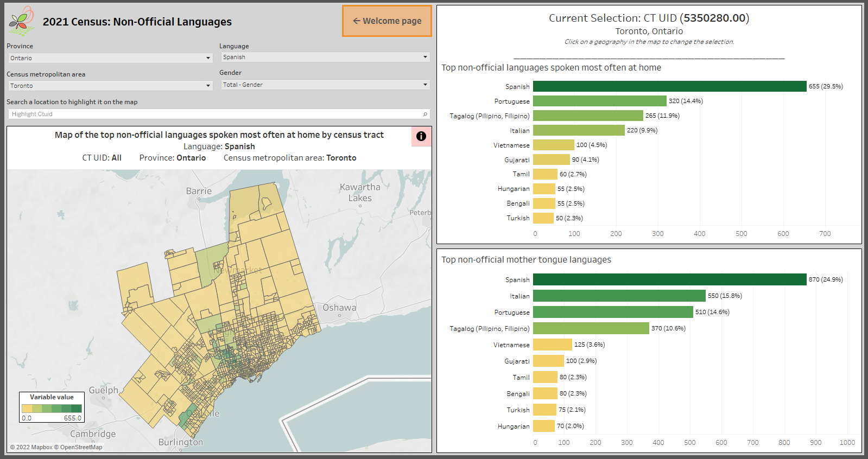Click the census logo icon

click(x=22, y=21)
